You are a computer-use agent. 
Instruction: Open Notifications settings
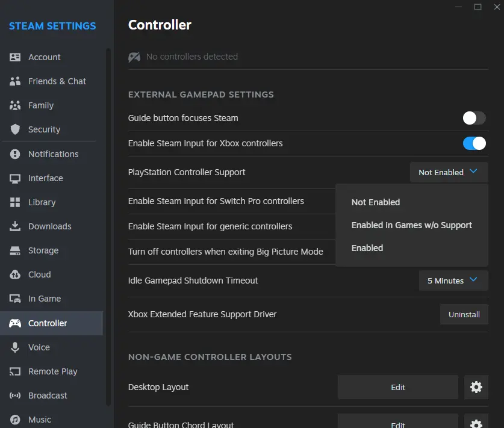(51, 154)
